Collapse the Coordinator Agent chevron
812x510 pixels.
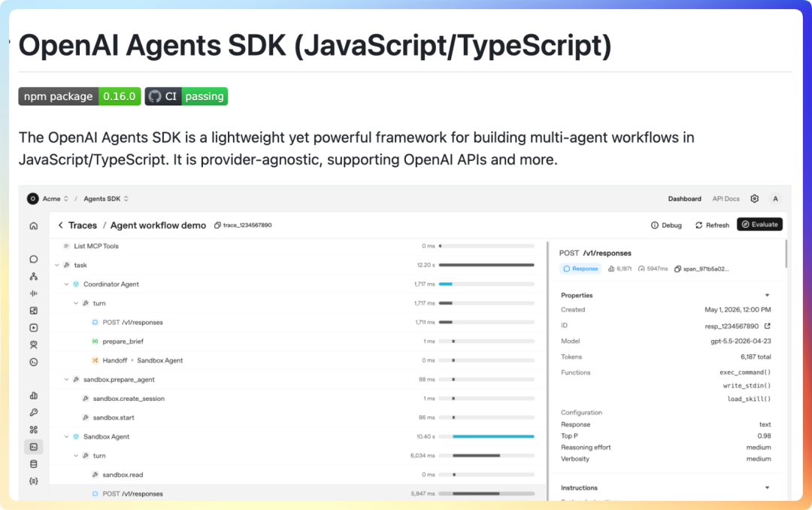(66, 284)
